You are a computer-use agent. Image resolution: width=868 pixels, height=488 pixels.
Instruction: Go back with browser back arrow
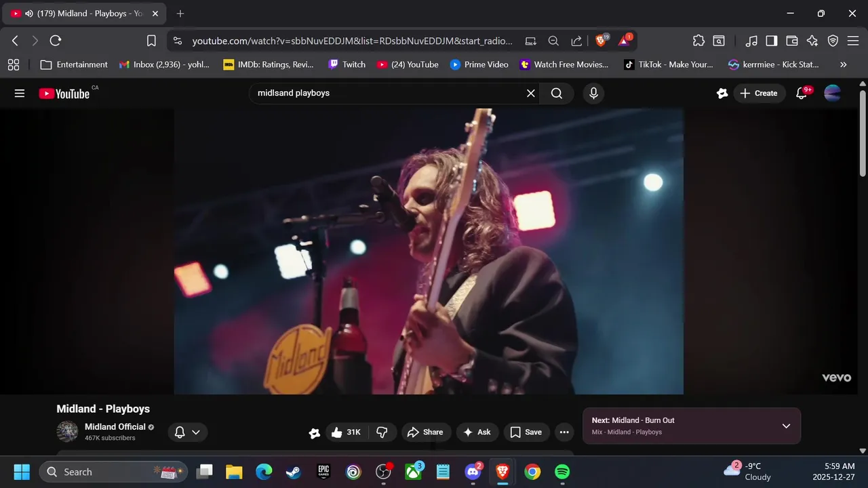[x=16, y=41]
